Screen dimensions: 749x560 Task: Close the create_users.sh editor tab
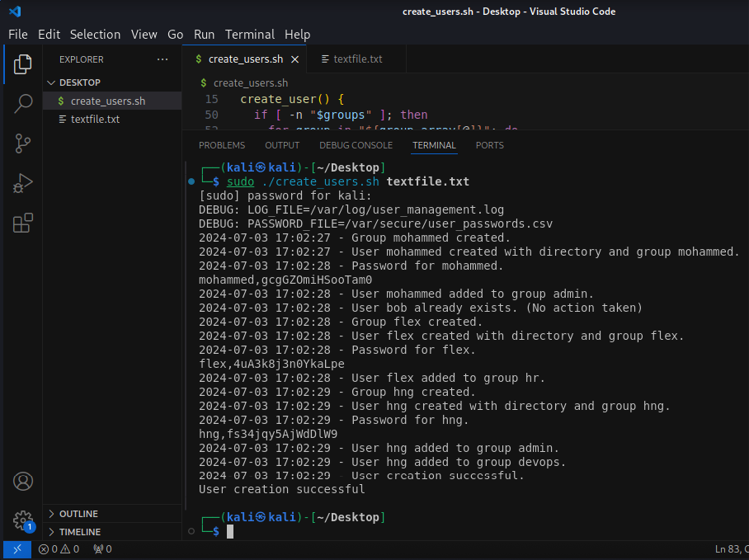pos(295,59)
